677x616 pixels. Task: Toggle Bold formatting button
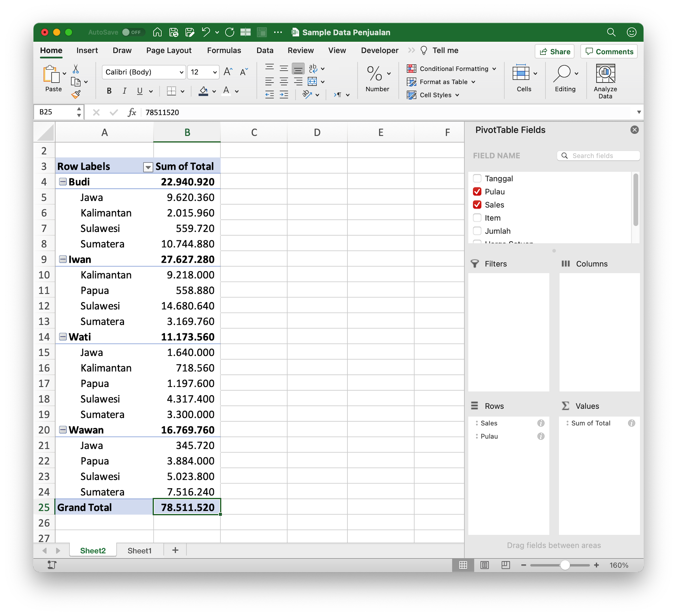pos(109,91)
